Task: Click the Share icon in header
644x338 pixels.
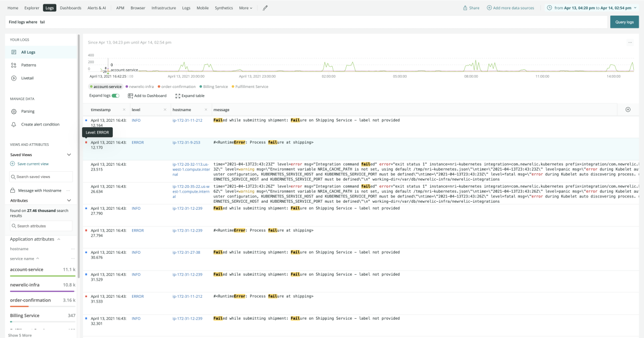Action: click(x=465, y=8)
